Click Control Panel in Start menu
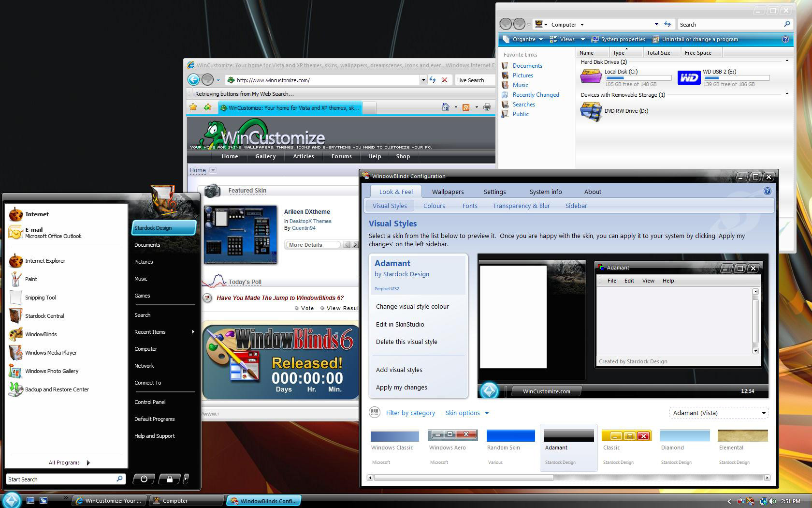Viewport: 812px width, 508px height. [150, 402]
